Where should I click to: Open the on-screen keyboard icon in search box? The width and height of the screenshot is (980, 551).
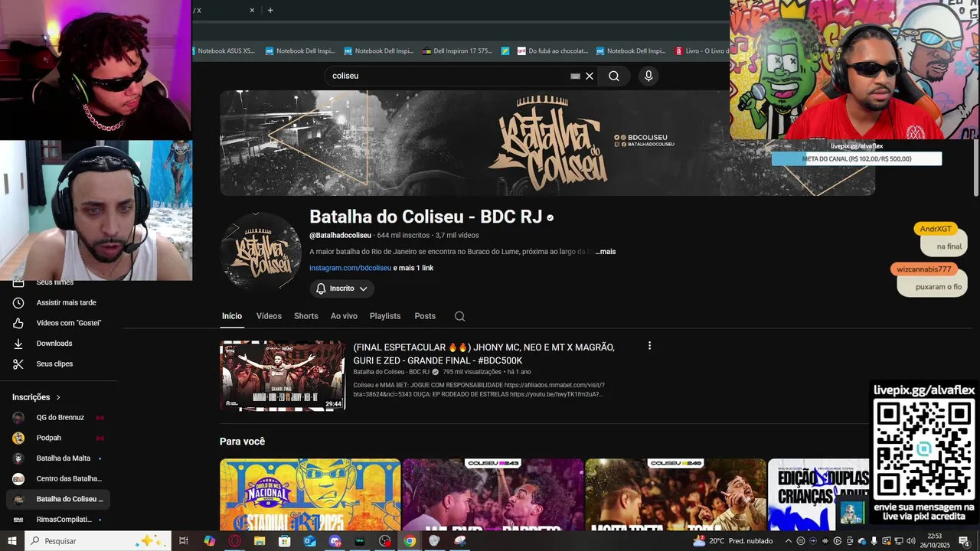pyautogui.click(x=576, y=76)
